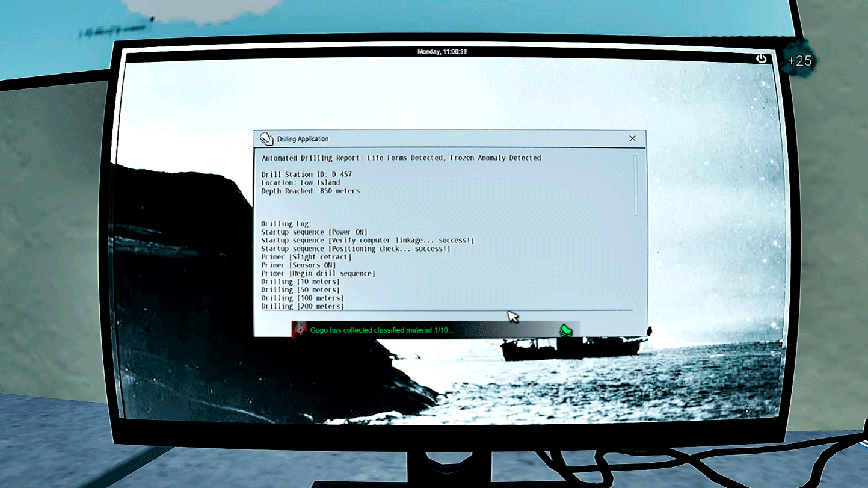Click 'Drilling [50 meters]' log line
The image size is (868, 488).
coord(300,290)
